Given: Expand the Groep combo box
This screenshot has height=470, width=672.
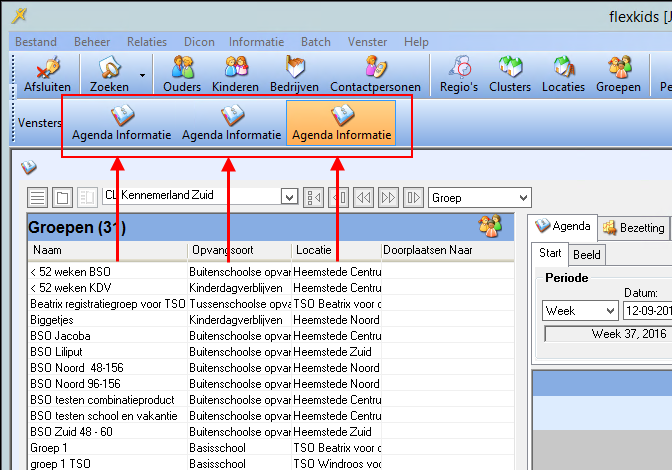Looking at the screenshot, I should (x=520, y=198).
